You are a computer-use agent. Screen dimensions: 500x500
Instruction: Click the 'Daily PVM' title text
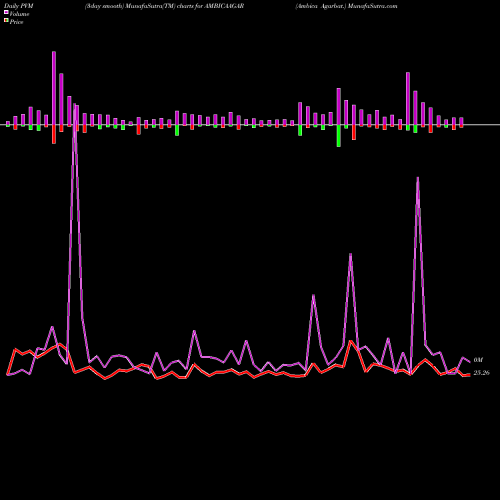pyautogui.click(x=19, y=6)
